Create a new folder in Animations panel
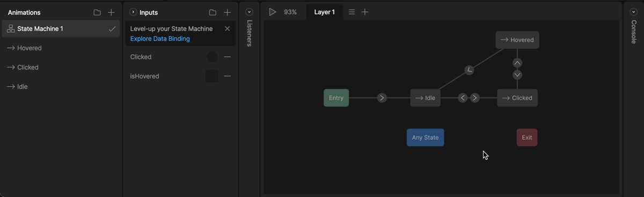This screenshot has height=197, width=644. point(97,12)
